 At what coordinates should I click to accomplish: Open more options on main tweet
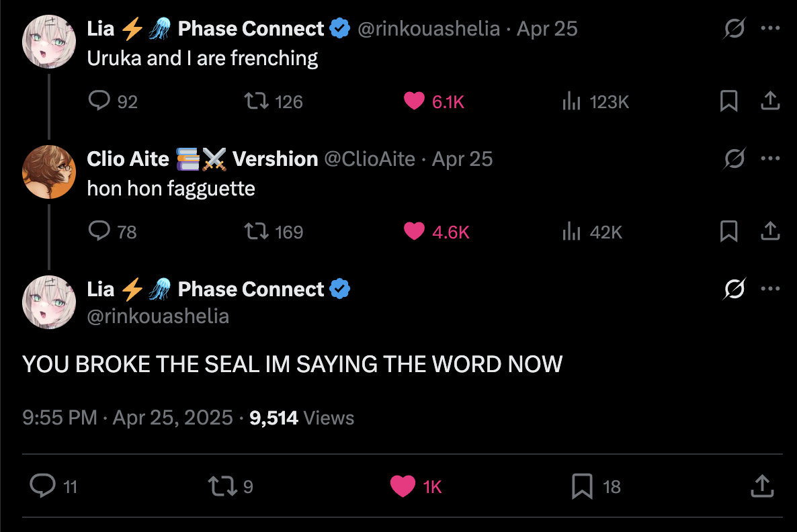[x=769, y=290]
